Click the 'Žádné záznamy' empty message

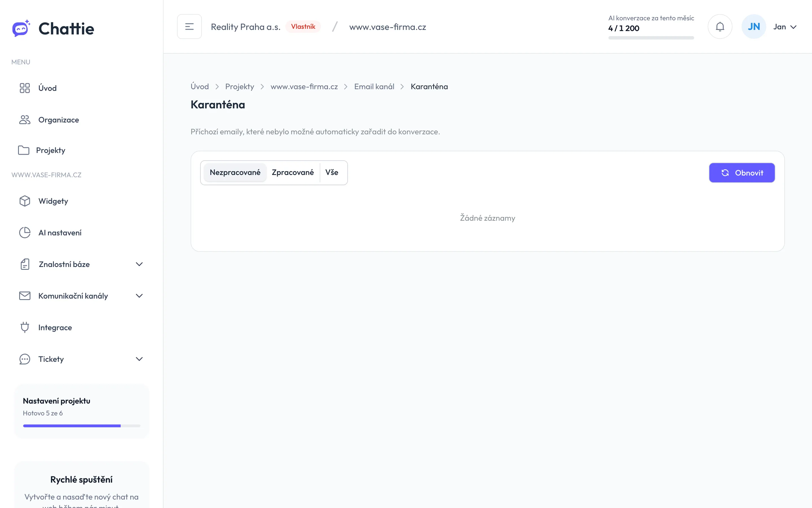(487, 218)
